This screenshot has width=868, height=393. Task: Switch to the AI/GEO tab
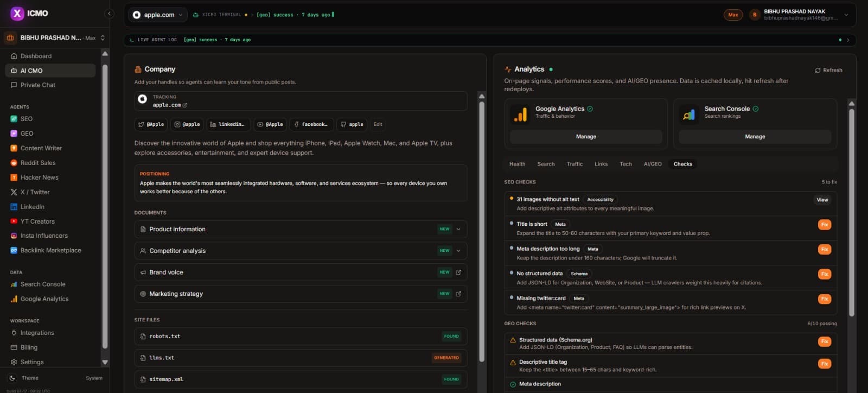(x=653, y=164)
